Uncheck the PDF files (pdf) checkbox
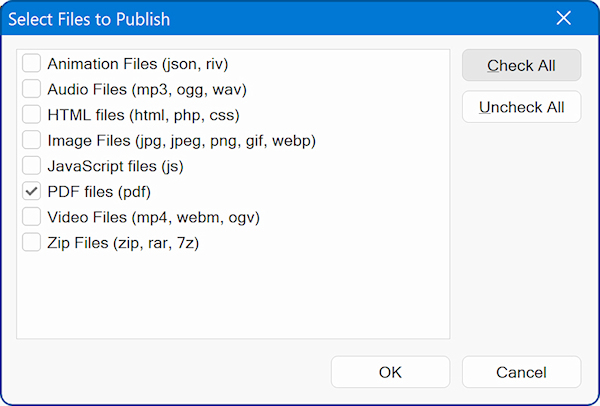 point(32,191)
